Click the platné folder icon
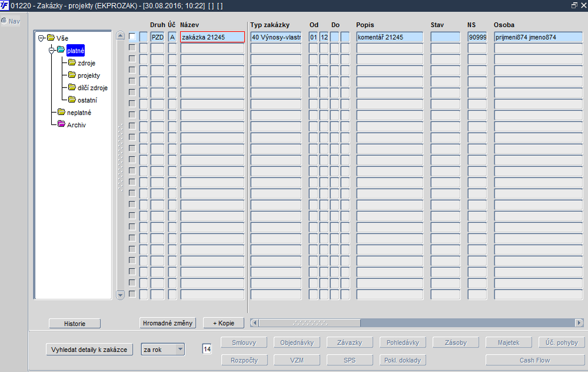 (x=61, y=50)
